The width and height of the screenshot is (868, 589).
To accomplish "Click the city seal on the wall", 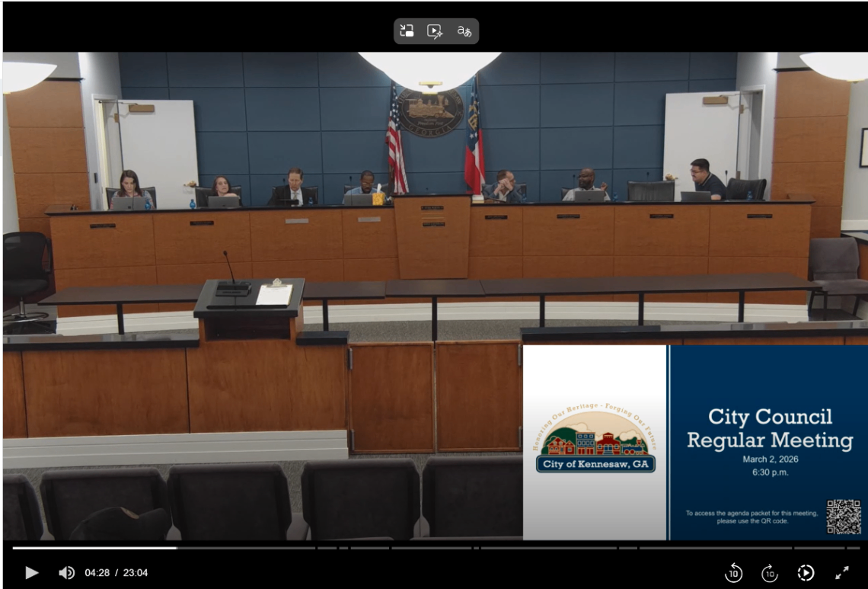I will [x=431, y=112].
